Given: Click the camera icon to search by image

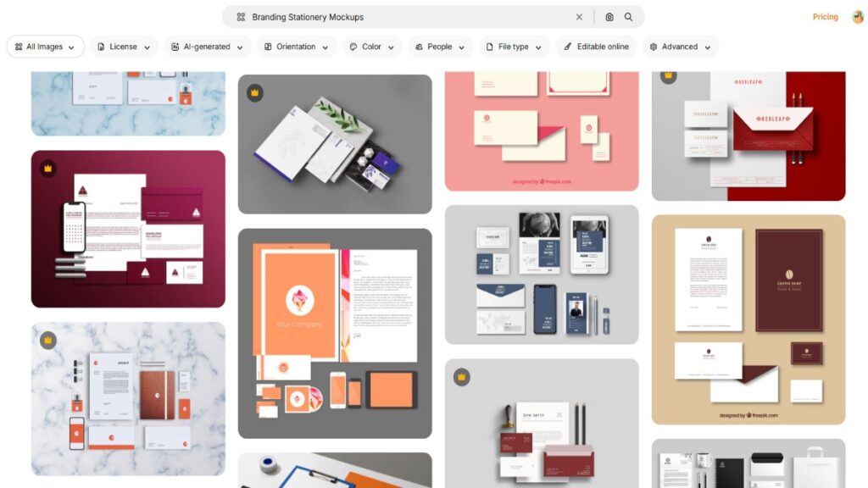Looking at the screenshot, I should tap(608, 16).
